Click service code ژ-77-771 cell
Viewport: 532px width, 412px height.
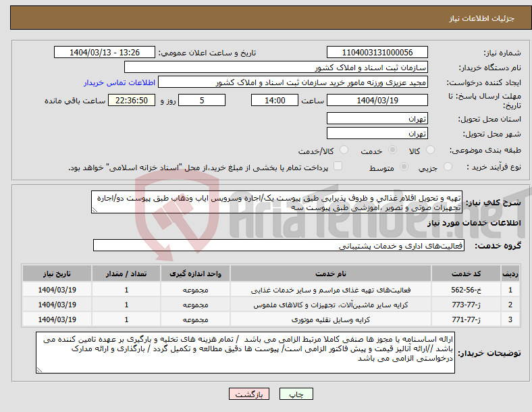click(x=466, y=319)
